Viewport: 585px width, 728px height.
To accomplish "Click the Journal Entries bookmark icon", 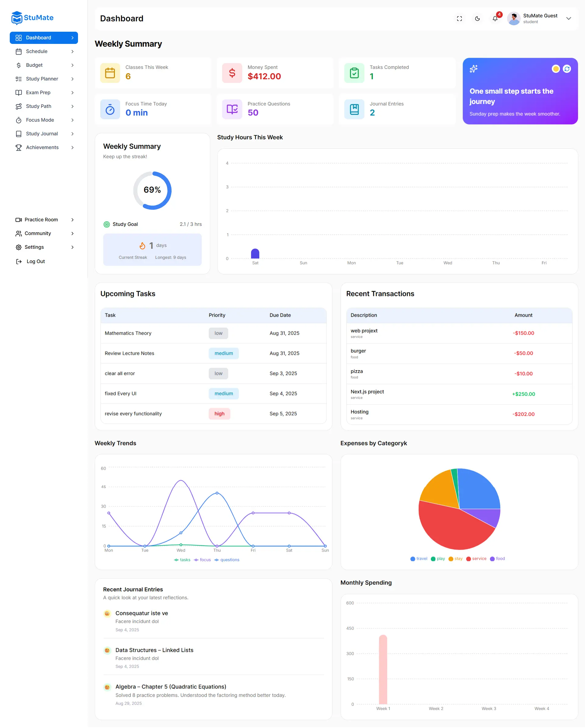I will click(x=354, y=109).
